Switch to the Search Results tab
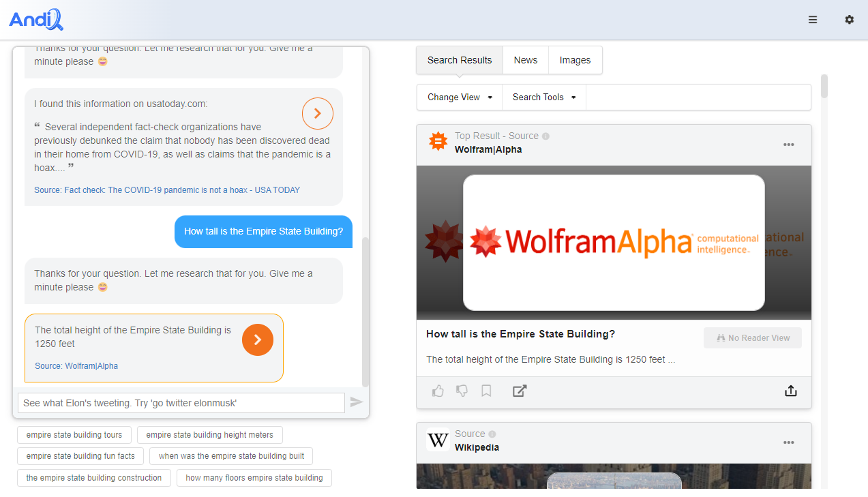This screenshot has height=497, width=868. [460, 60]
